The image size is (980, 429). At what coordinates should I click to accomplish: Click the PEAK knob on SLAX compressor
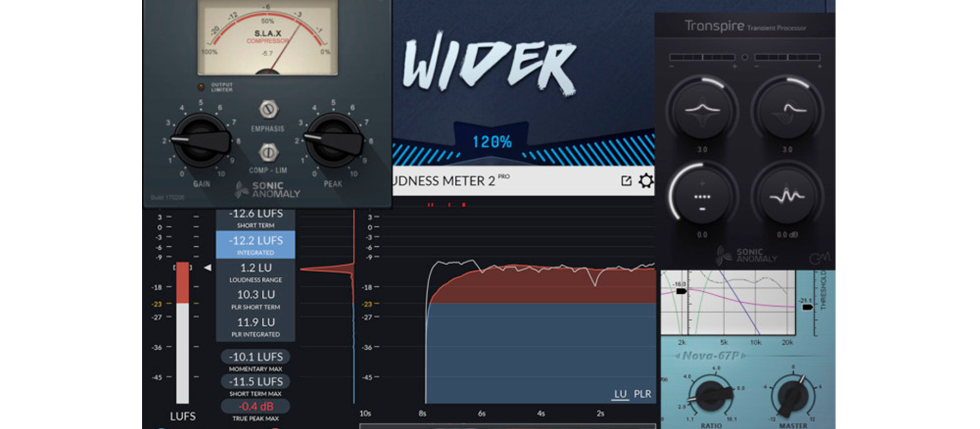tap(333, 141)
